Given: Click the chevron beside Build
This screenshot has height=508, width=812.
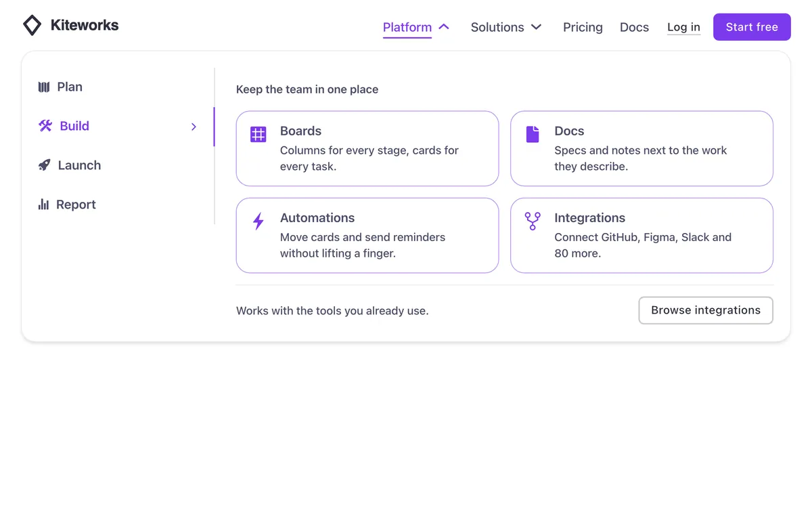Looking at the screenshot, I should 194,127.
